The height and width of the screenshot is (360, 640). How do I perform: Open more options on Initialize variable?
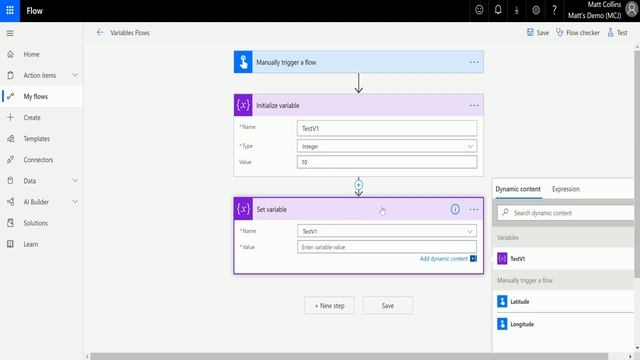pos(474,105)
